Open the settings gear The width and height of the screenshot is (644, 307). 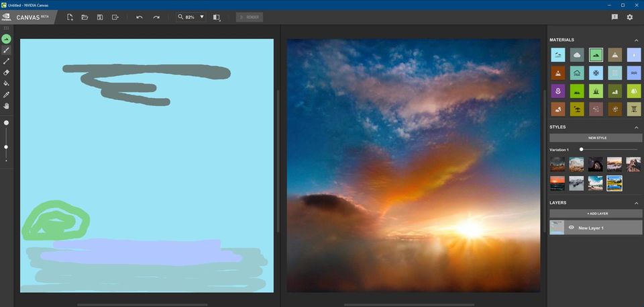click(x=630, y=17)
